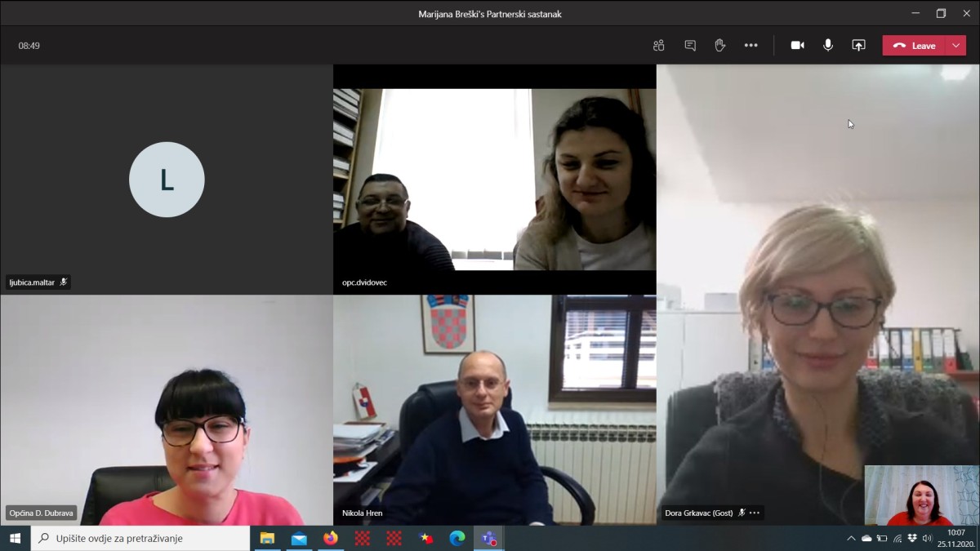Viewport: 980px width, 551px height.
Task: Click the Windows taskbar search box
Action: pyautogui.click(x=140, y=539)
